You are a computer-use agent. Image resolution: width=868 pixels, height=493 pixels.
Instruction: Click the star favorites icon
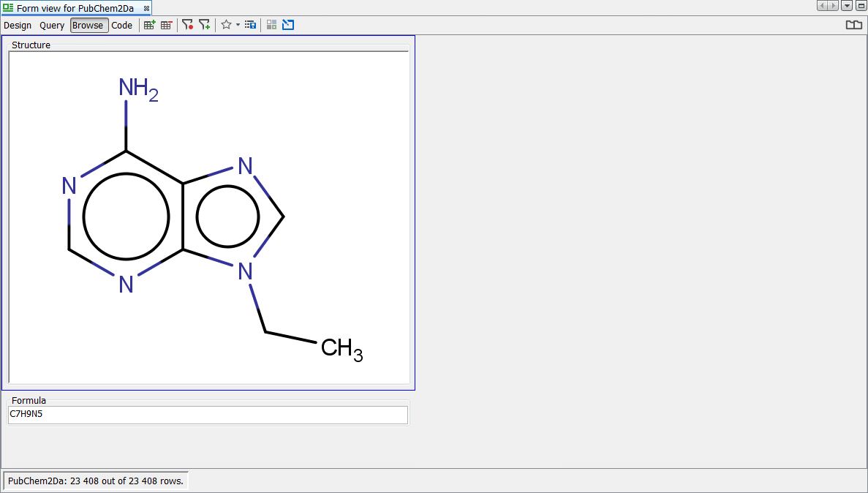click(x=226, y=25)
